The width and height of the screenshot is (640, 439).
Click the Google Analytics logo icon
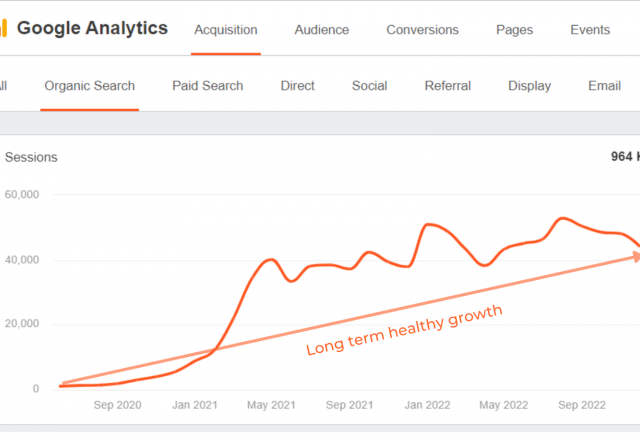coord(4,28)
